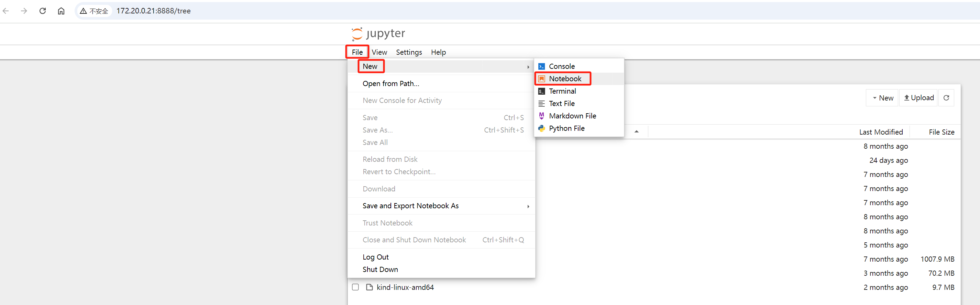Click the Console icon in the submenu

pos(541,67)
